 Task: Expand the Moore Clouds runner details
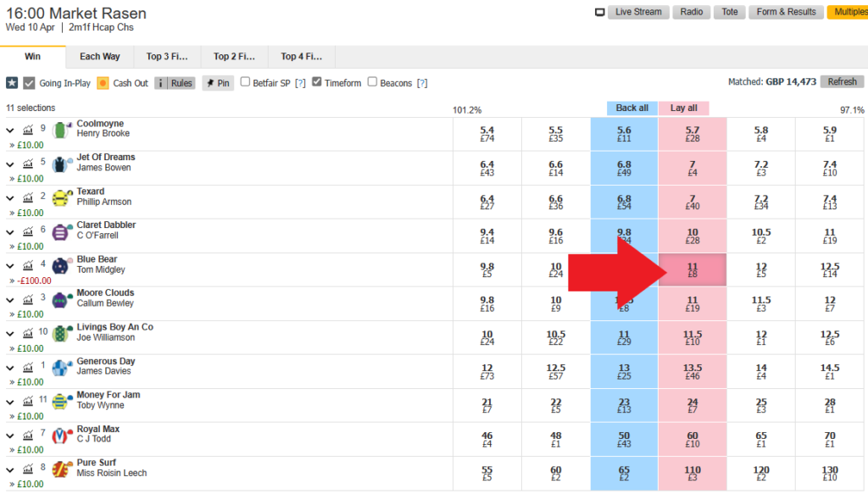pos(10,300)
